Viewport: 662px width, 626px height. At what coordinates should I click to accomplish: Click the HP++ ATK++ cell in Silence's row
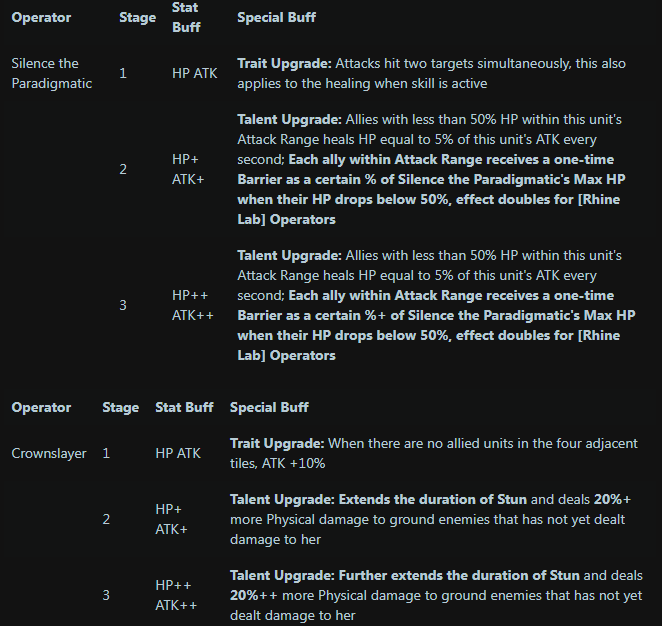tap(193, 305)
